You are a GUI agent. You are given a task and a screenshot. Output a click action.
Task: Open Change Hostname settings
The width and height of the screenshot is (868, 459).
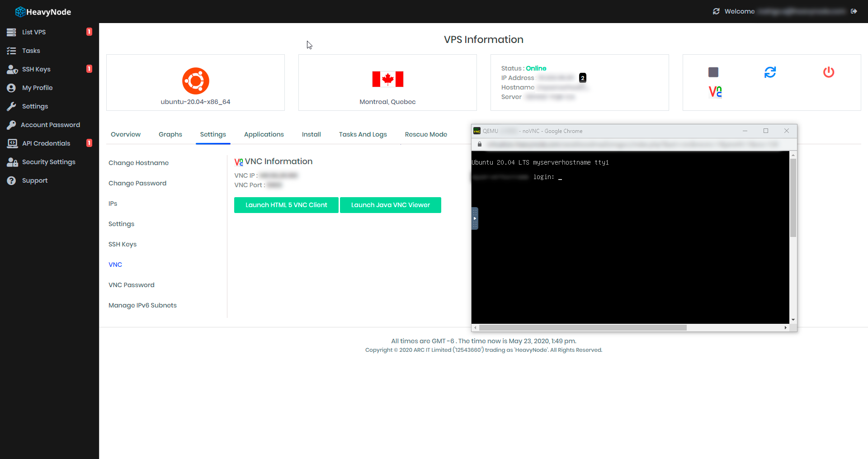point(138,163)
